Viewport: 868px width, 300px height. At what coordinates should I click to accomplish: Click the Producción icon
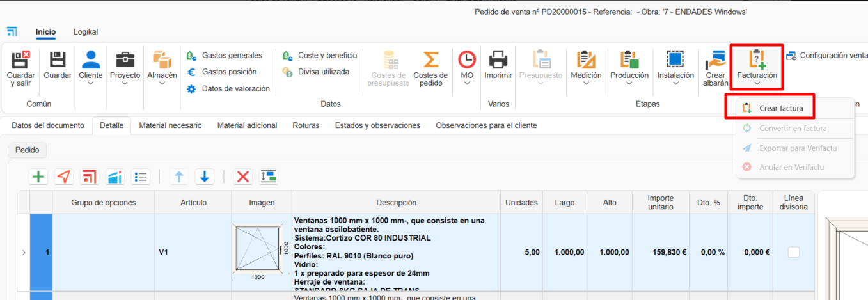tap(629, 59)
